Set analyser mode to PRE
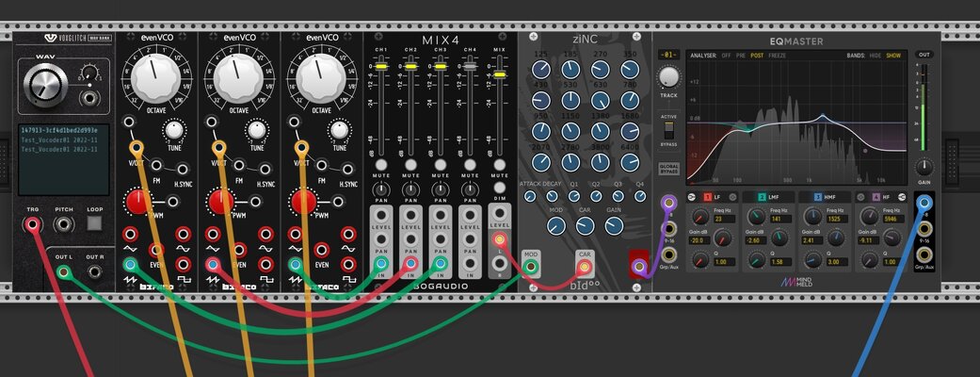 741,56
